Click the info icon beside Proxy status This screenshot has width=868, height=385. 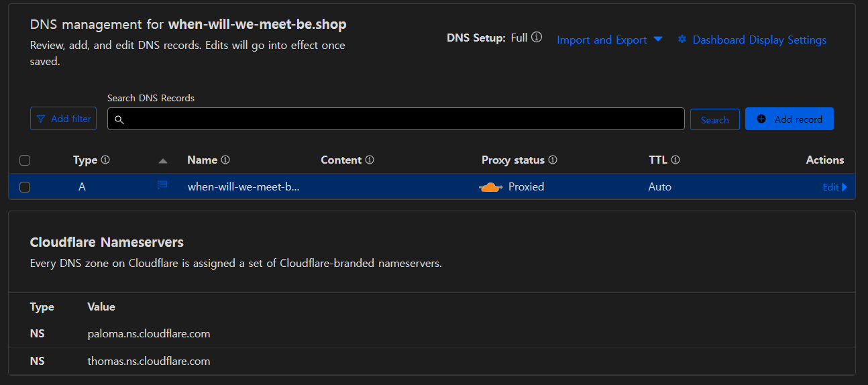click(553, 160)
